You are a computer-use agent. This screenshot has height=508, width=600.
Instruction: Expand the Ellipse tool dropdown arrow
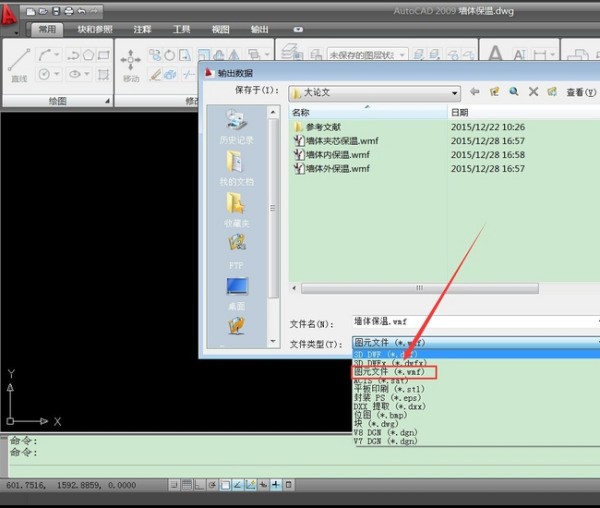[87, 73]
